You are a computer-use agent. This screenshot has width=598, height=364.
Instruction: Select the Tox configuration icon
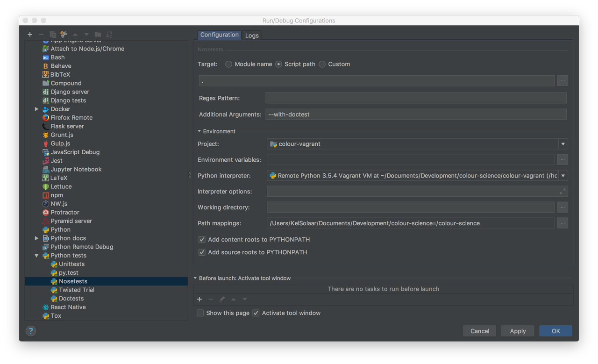coord(45,316)
